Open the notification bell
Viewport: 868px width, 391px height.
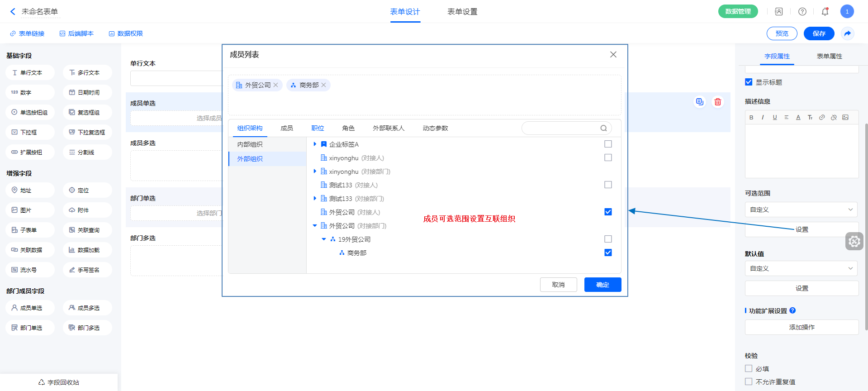click(825, 12)
